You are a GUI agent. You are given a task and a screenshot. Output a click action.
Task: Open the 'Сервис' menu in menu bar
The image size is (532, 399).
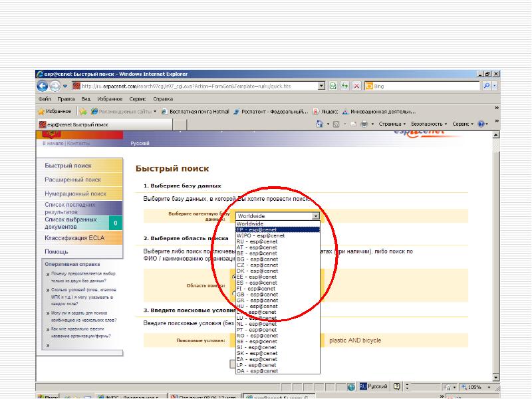(x=138, y=99)
